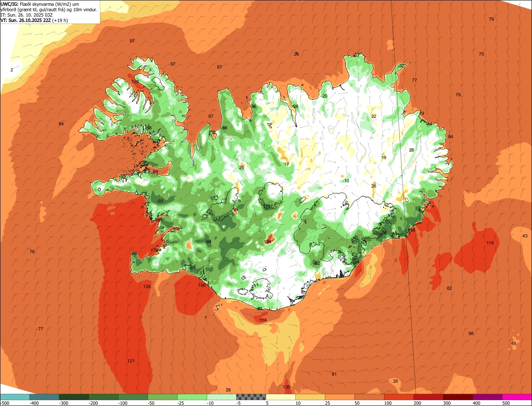Viewport: 532px width, 406px height.
Task: Click the teal -500 to -400 legend swatch
Action: point(15,397)
